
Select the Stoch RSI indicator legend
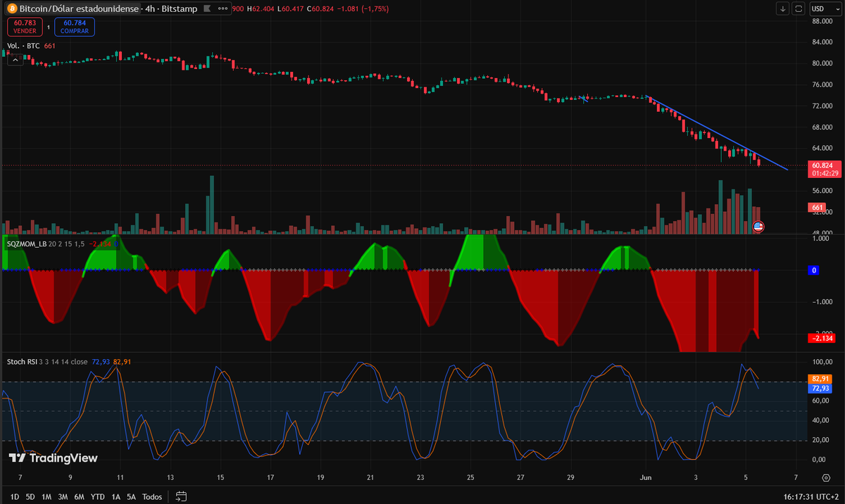click(22, 362)
